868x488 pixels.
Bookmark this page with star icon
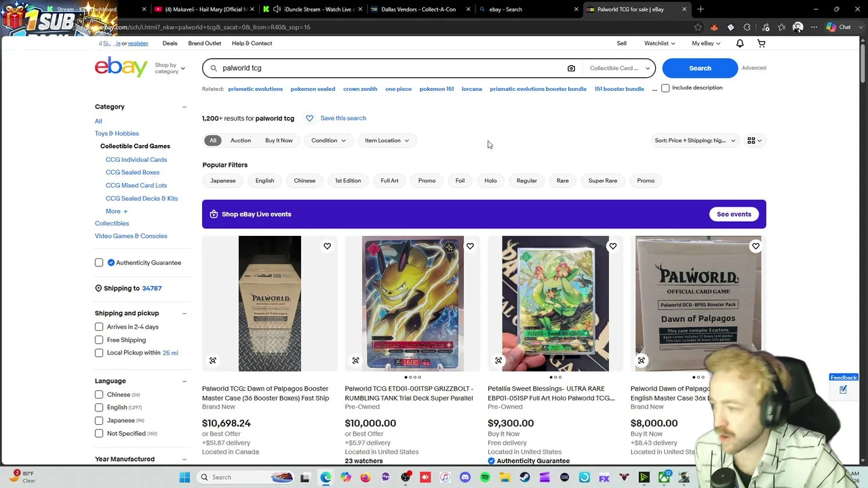coord(698,27)
